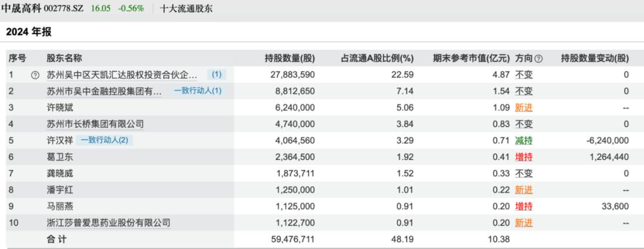The width and height of the screenshot is (644, 249).
Task: Click 增持 status for 马丽燕
Action: [x=524, y=207]
